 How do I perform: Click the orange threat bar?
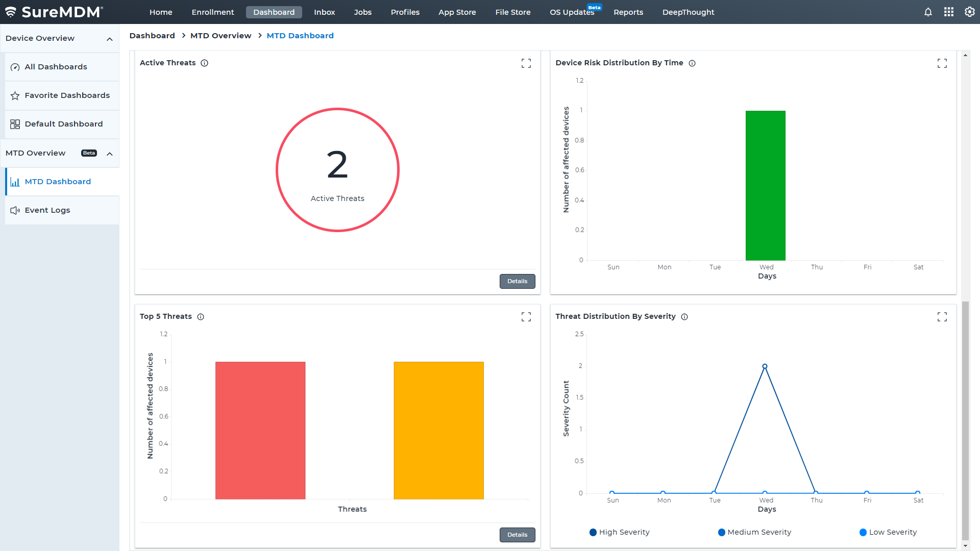point(439,431)
